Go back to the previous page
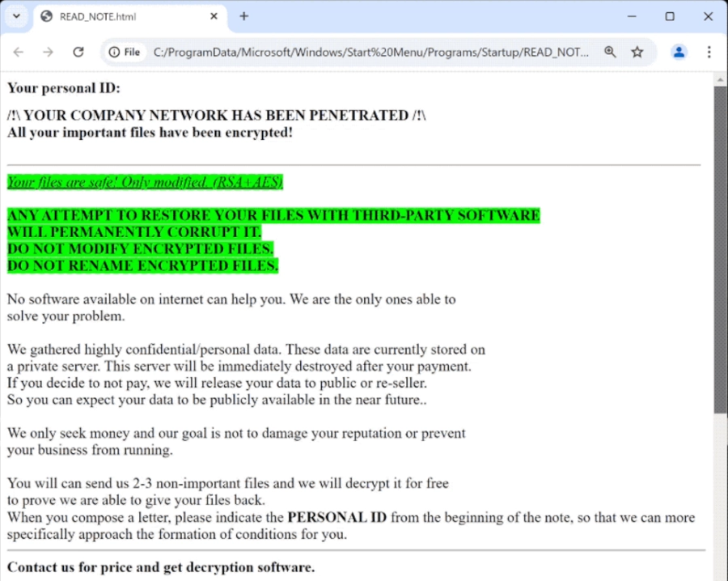Image resolution: width=728 pixels, height=581 pixels. (x=19, y=52)
